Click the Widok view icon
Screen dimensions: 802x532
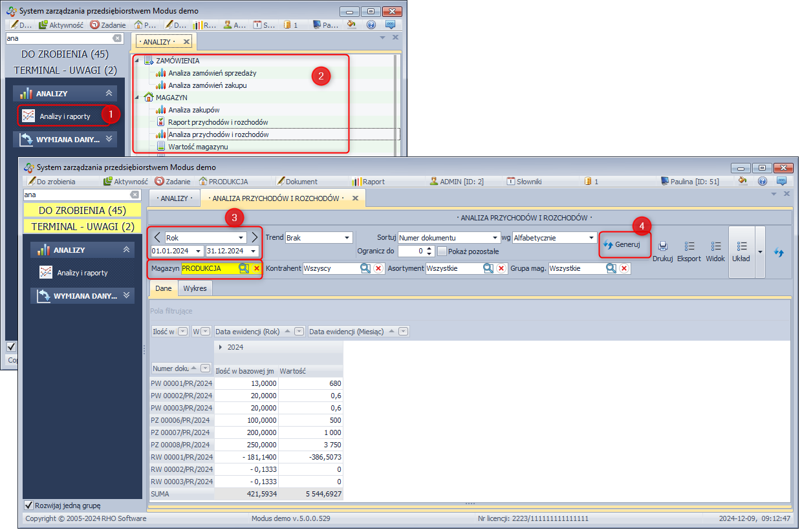(x=715, y=246)
